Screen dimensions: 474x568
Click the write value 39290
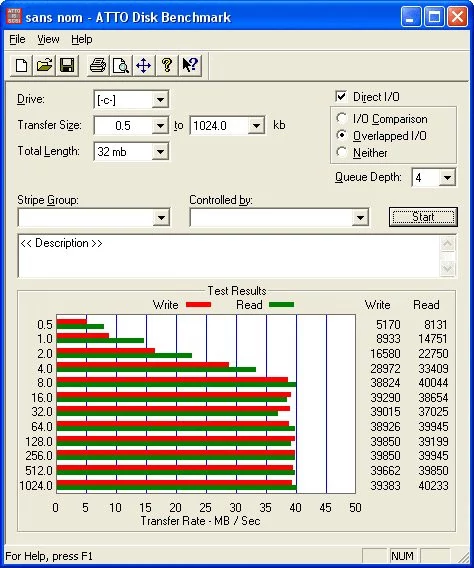click(x=385, y=398)
